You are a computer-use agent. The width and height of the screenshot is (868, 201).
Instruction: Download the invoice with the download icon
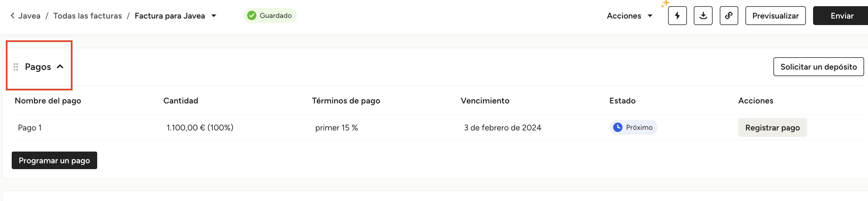(x=703, y=16)
